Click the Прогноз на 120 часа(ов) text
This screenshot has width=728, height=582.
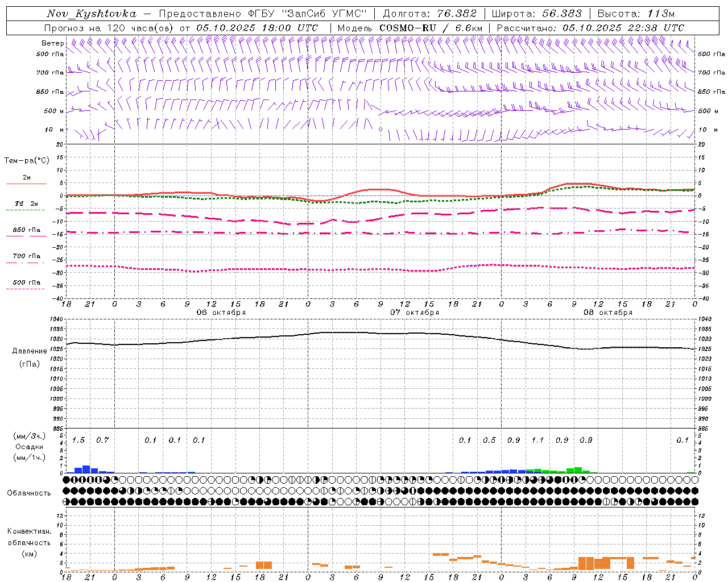pyautogui.click(x=109, y=28)
